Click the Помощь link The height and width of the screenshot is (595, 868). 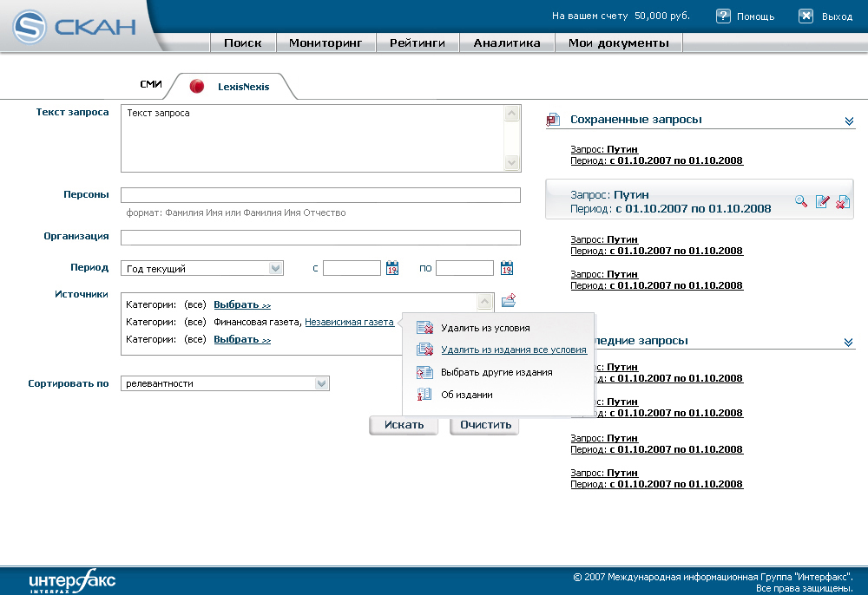click(756, 16)
